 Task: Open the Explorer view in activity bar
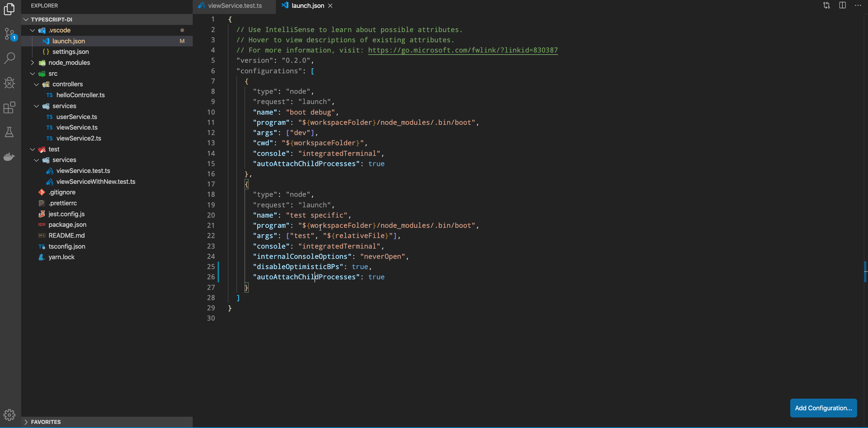[10, 9]
